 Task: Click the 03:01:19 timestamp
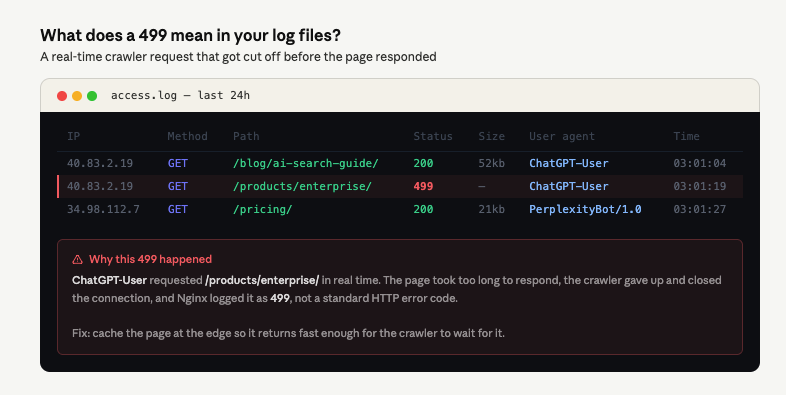pos(699,186)
